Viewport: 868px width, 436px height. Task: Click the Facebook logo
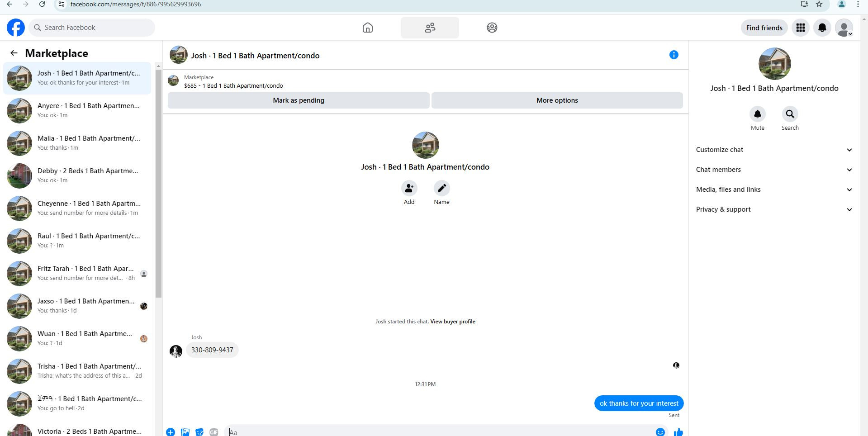point(16,28)
